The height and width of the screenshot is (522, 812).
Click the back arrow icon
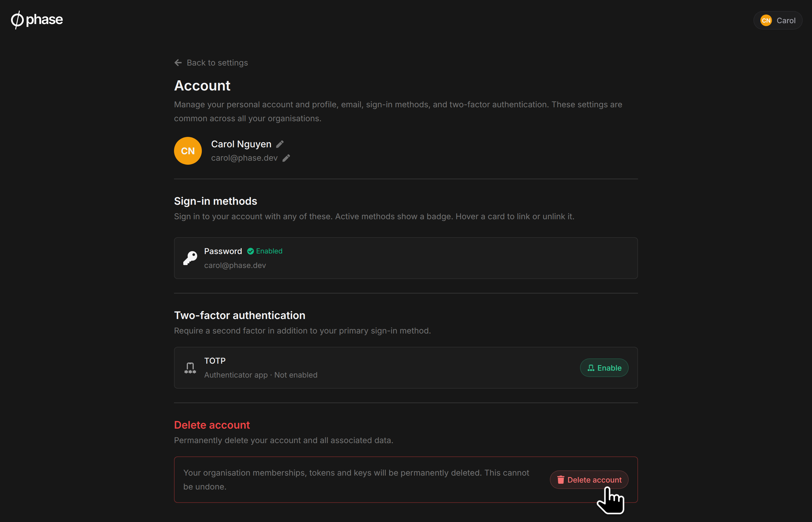(x=178, y=63)
